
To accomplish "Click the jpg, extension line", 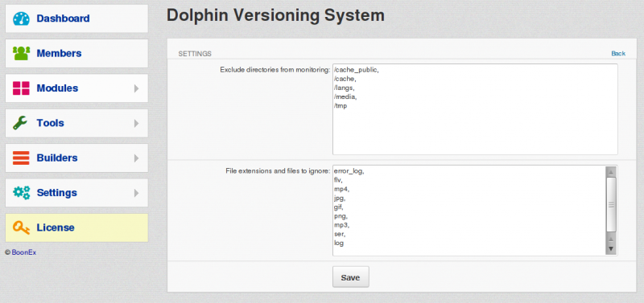I will [x=339, y=198].
